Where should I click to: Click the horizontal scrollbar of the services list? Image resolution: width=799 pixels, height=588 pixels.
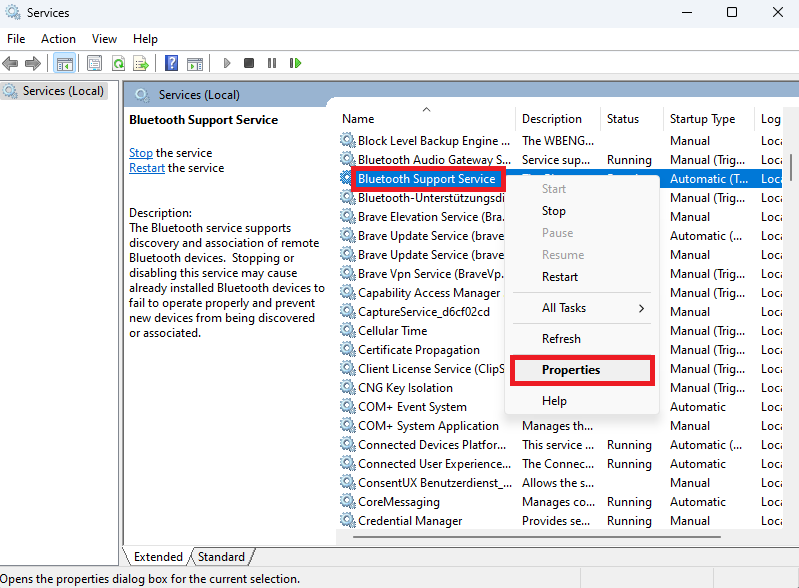(x=537, y=537)
